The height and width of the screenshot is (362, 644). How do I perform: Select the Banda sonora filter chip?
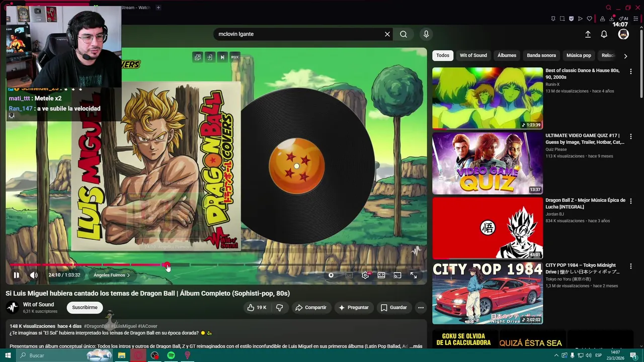541,55
